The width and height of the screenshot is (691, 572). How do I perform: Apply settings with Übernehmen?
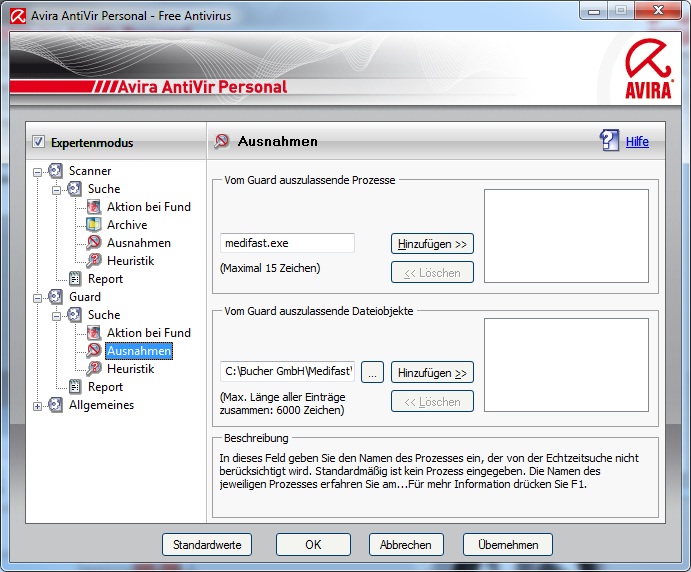tap(508, 545)
